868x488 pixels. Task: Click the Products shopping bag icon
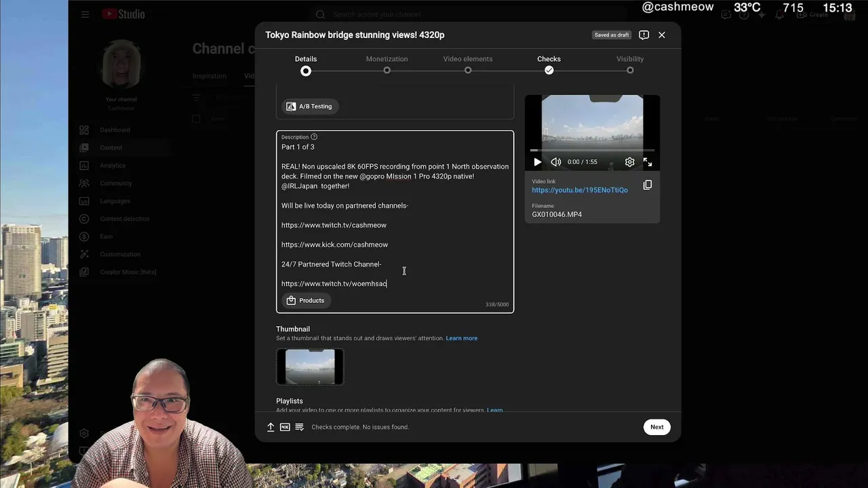point(291,300)
